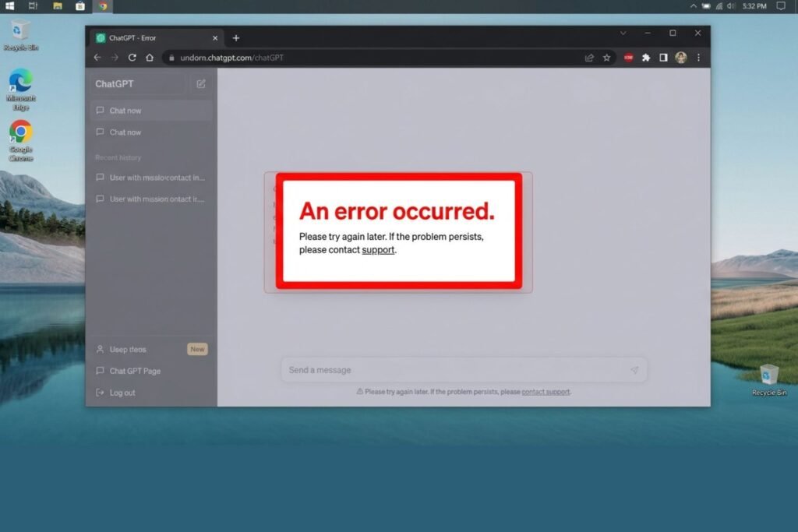
Task: Click the warning triangle icon below input
Action: [x=359, y=391]
